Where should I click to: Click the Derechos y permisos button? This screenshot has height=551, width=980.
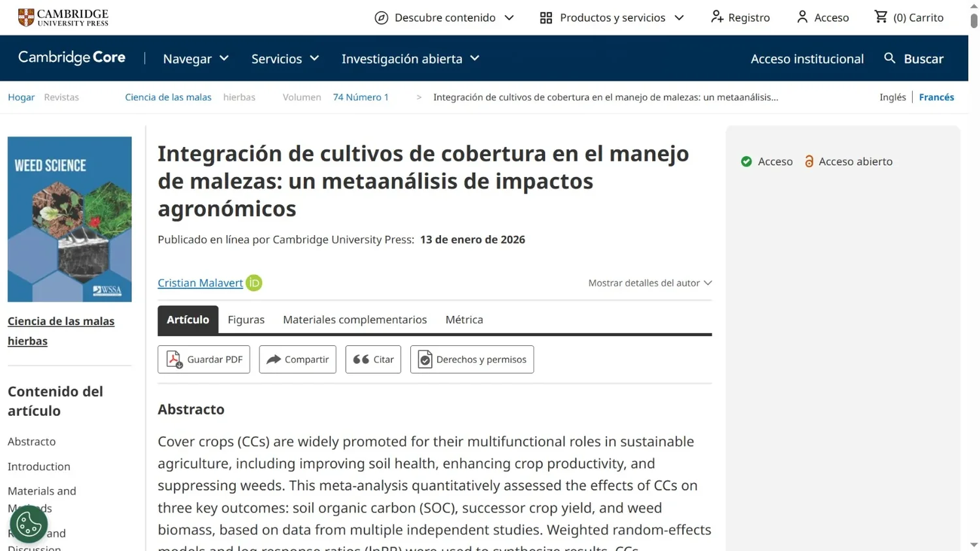pos(472,359)
